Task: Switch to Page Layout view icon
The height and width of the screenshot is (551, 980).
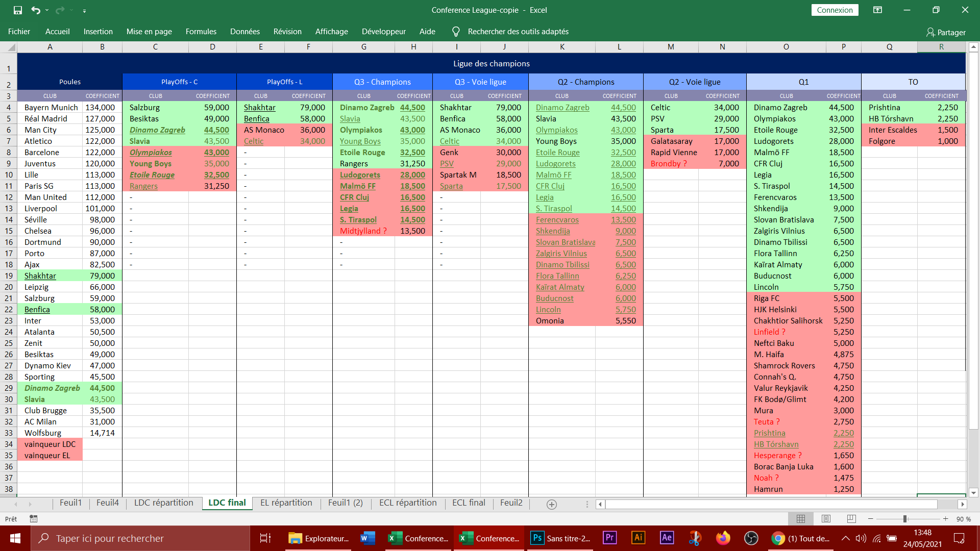Action: tap(826, 519)
